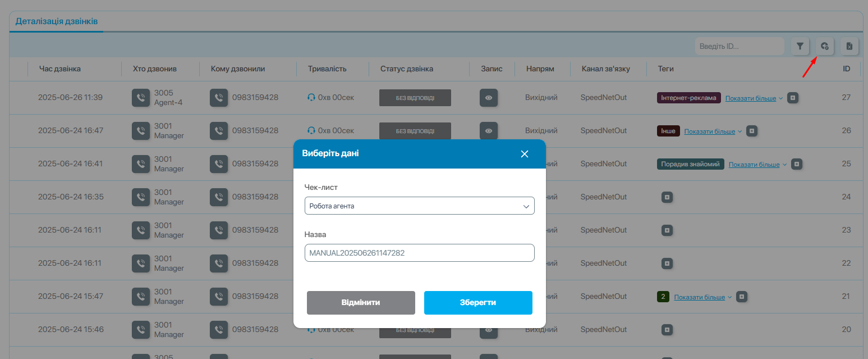Click БЕЗ ВІДПОВІДІ status in row ID 27

point(415,98)
